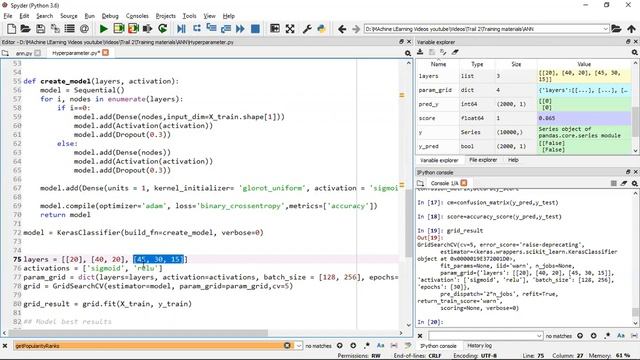Start debugging the file

[181, 29]
